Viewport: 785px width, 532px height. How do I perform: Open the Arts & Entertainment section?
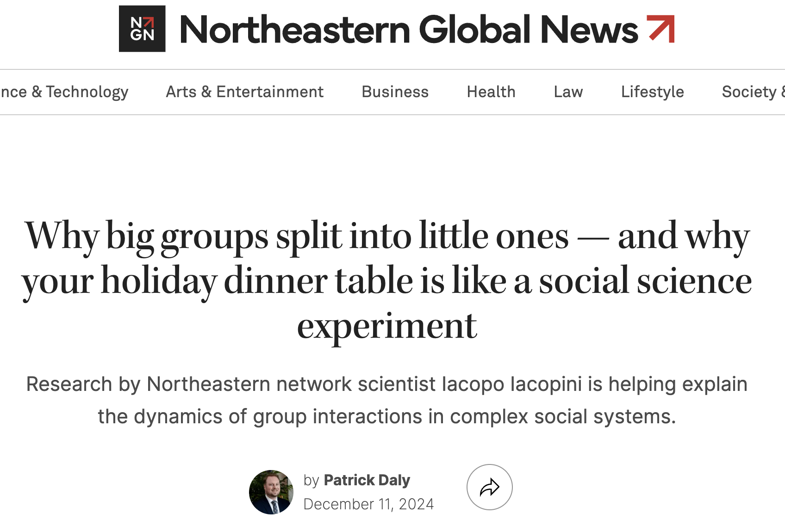tap(244, 92)
